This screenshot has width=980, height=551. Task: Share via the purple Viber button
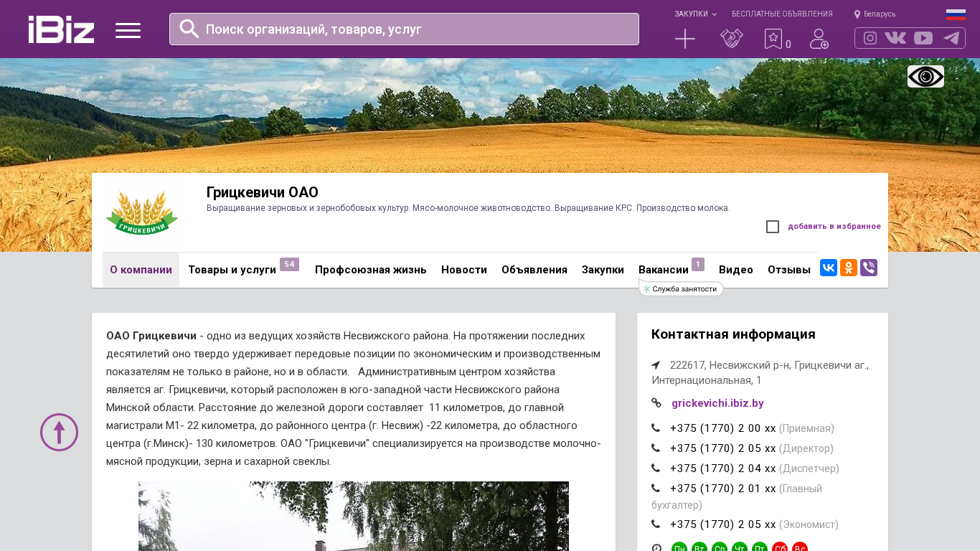pos(869,268)
